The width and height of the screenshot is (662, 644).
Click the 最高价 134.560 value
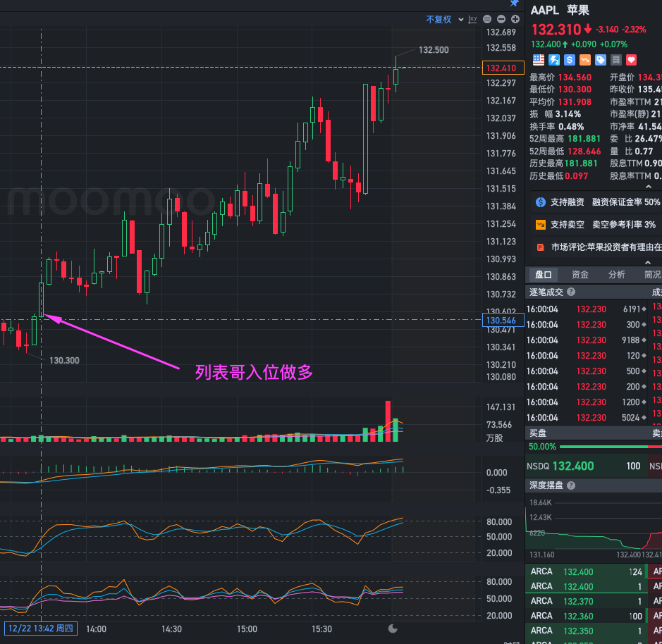tap(575, 78)
